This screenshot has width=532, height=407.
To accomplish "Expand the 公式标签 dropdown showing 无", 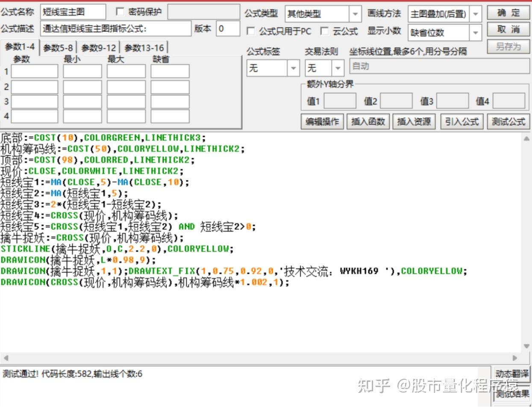I will coord(293,68).
